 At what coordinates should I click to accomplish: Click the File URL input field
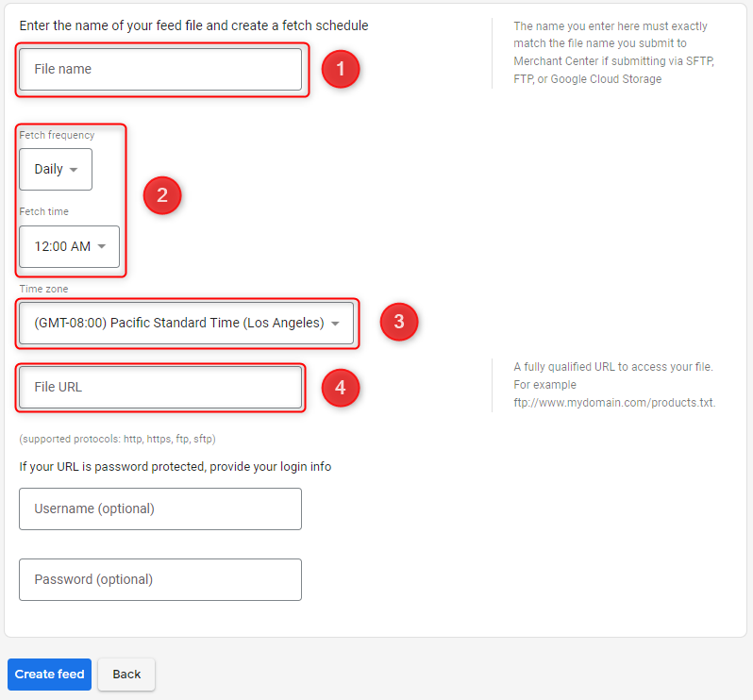(160, 388)
